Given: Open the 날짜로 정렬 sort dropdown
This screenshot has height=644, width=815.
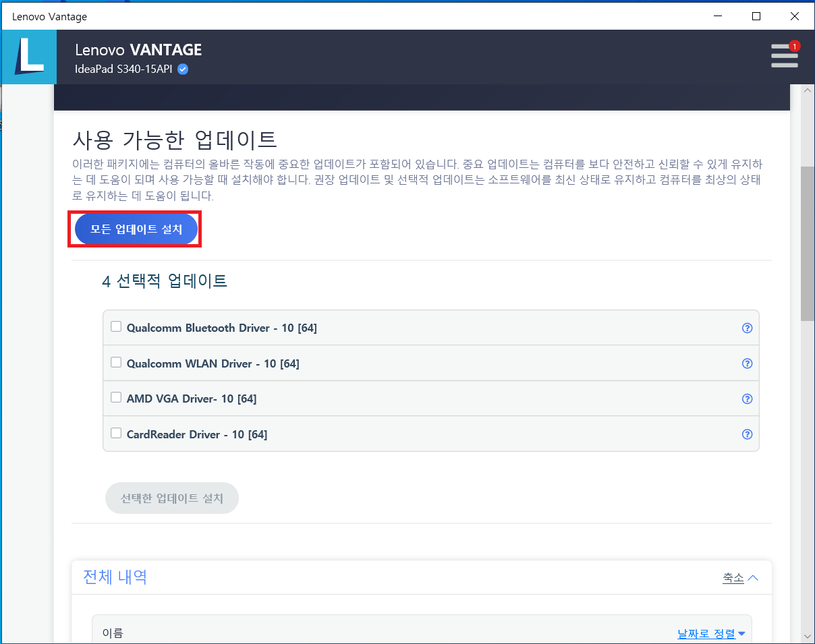Looking at the screenshot, I should [x=711, y=633].
